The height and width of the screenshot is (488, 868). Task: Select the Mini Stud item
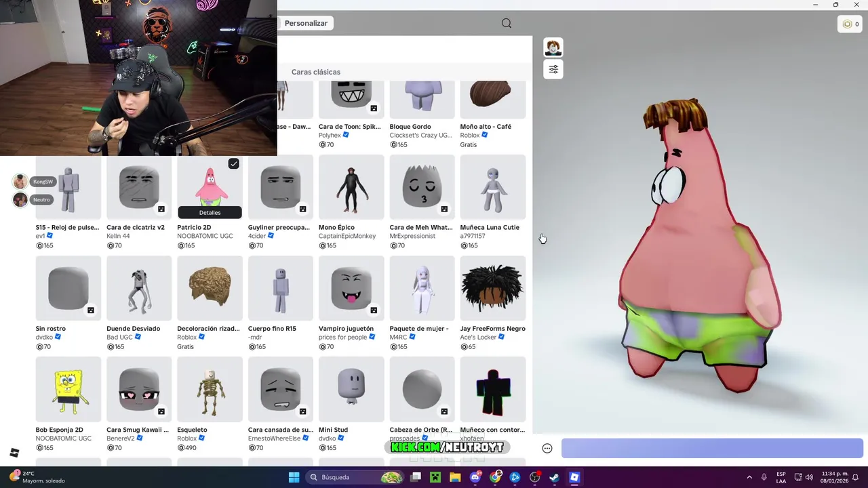pos(351,389)
